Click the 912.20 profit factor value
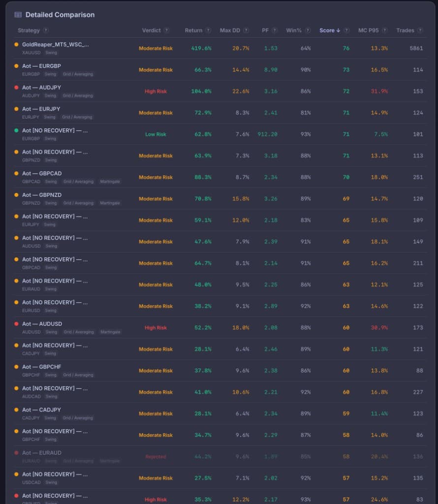 click(267, 134)
